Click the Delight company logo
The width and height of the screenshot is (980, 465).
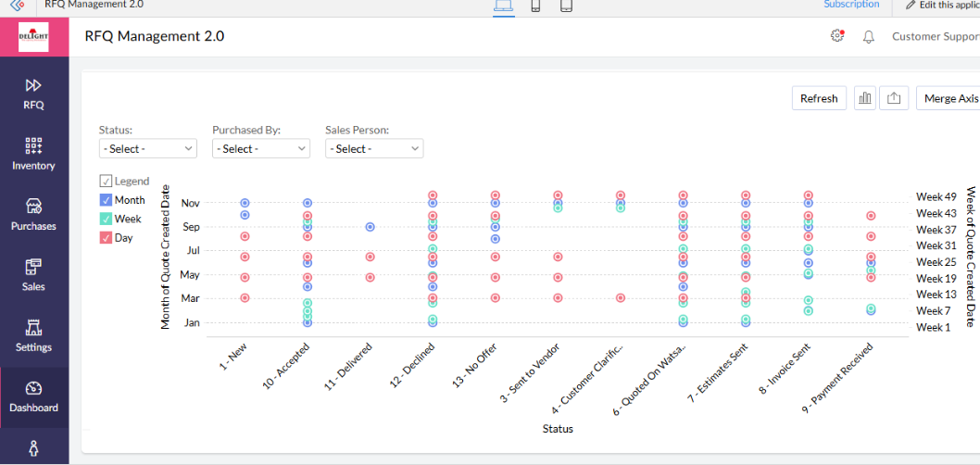pos(33,36)
